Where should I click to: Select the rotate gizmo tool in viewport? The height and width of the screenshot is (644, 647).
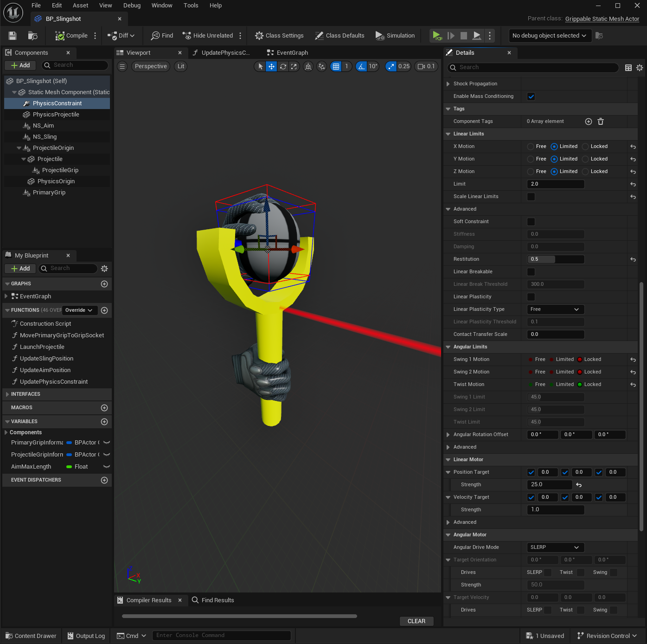pos(283,66)
